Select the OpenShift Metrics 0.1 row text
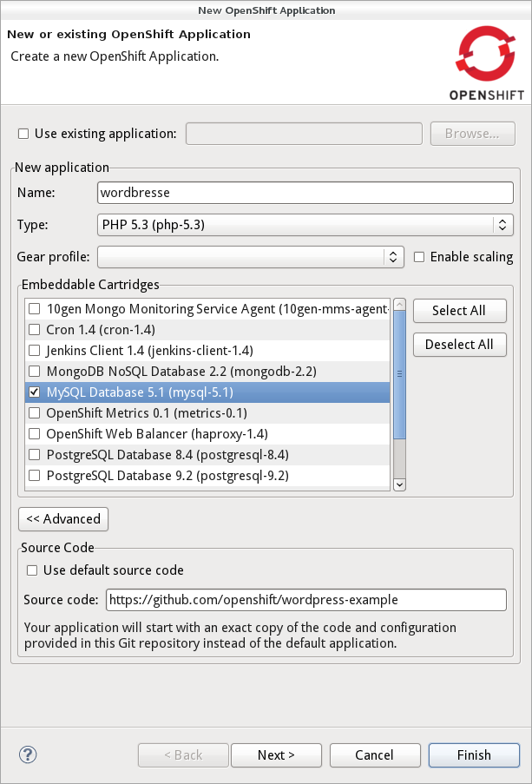The width and height of the screenshot is (532, 784). pyautogui.click(x=147, y=413)
